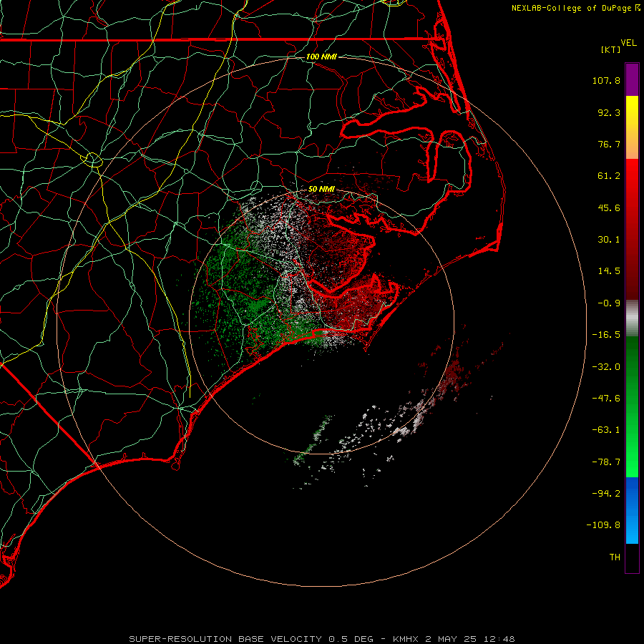Screen dimensions: 644x644
Task: Select the VEL product label
Action: [628, 43]
